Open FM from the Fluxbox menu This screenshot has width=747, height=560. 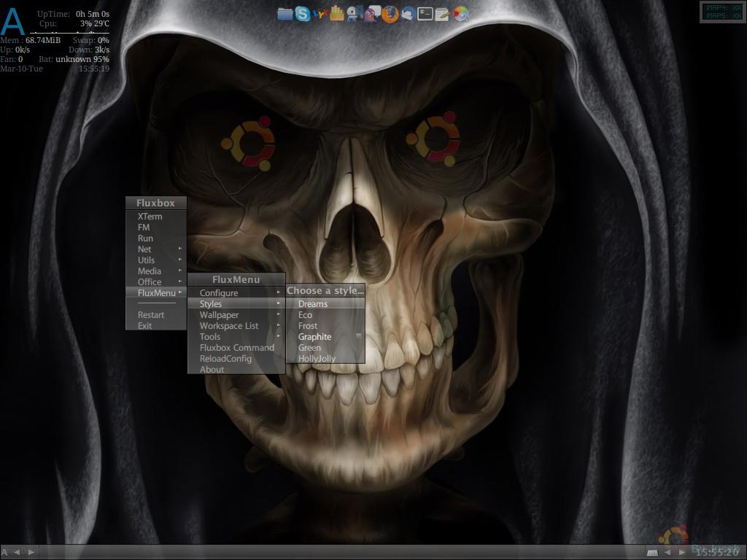coord(156,227)
